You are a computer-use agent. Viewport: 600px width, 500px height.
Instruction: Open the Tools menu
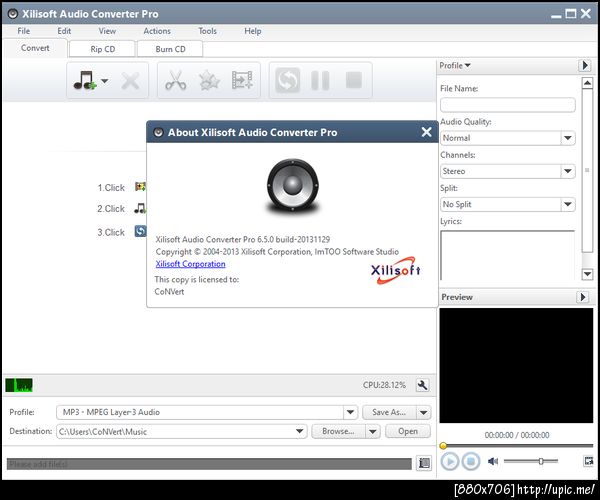point(207,31)
